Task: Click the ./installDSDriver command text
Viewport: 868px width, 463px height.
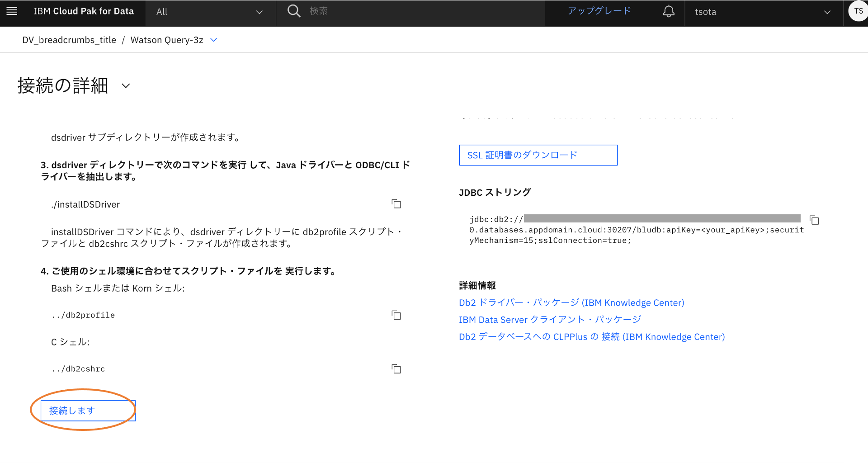Action: click(x=85, y=204)
